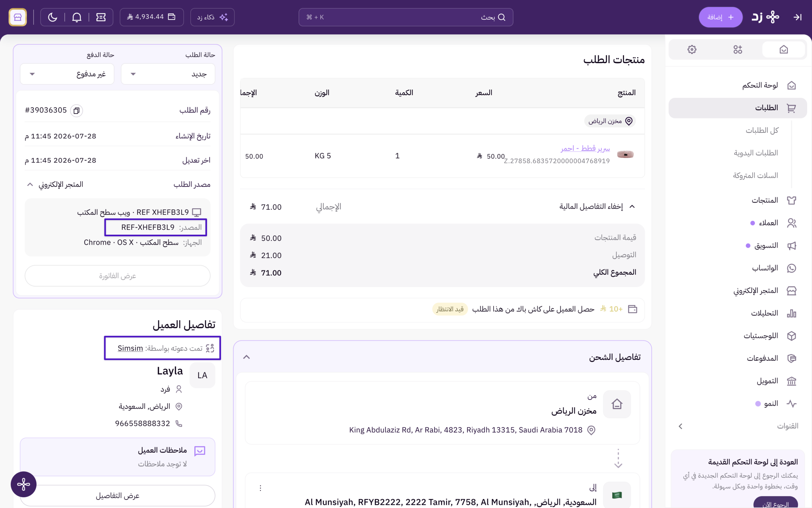Click logistics box icon
The width and height of the screenshot is (812, 508).
click(x=791, y=336)
